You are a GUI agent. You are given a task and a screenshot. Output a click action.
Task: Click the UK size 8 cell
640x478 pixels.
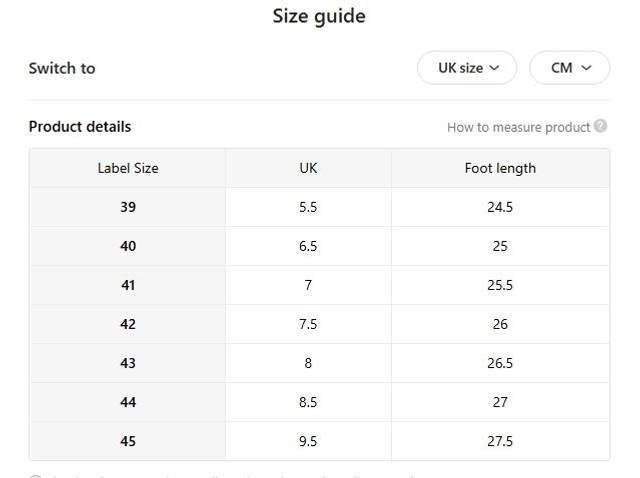[x=308, y=363]
